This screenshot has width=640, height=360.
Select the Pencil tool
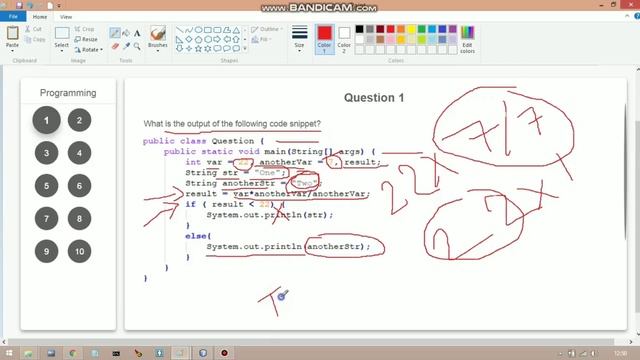click(x=115, y=33)
